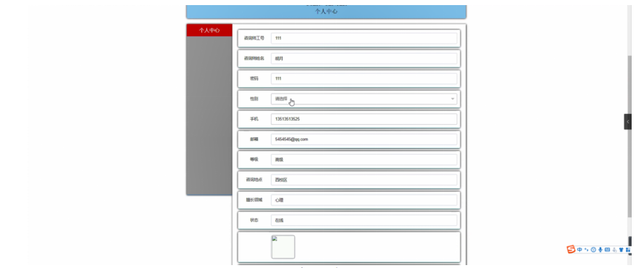The width and height of the screenshot is (644, 268).
Task: Click into the 密码 input field
Action: [x=364, y=78]
